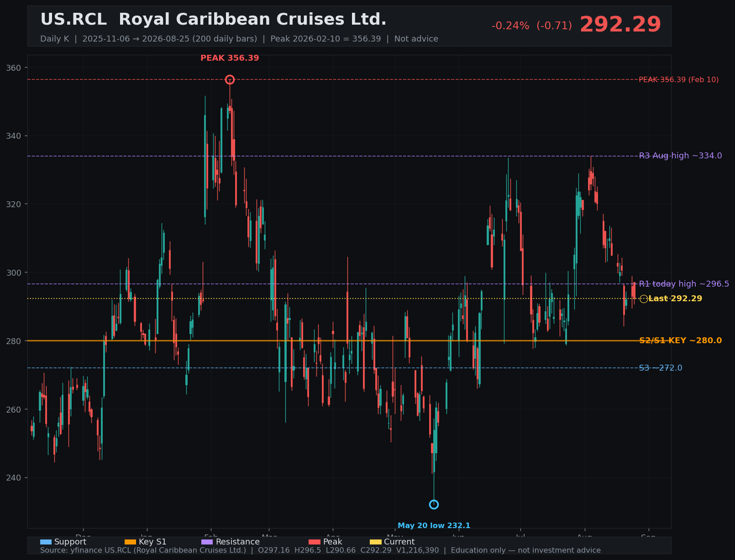Click the 'Source: yfinance US.RCL' footer text

(x=320, y=550)
